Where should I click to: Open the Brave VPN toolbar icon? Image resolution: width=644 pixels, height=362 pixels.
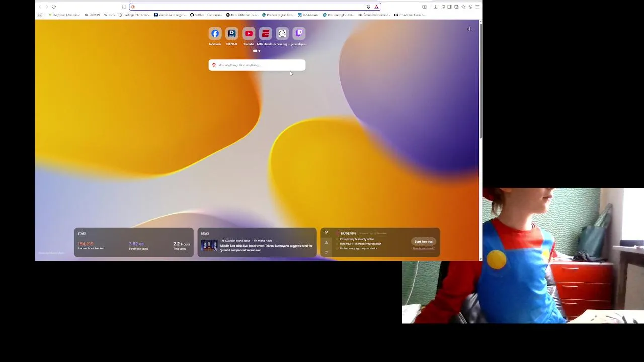tap(470, 7)
